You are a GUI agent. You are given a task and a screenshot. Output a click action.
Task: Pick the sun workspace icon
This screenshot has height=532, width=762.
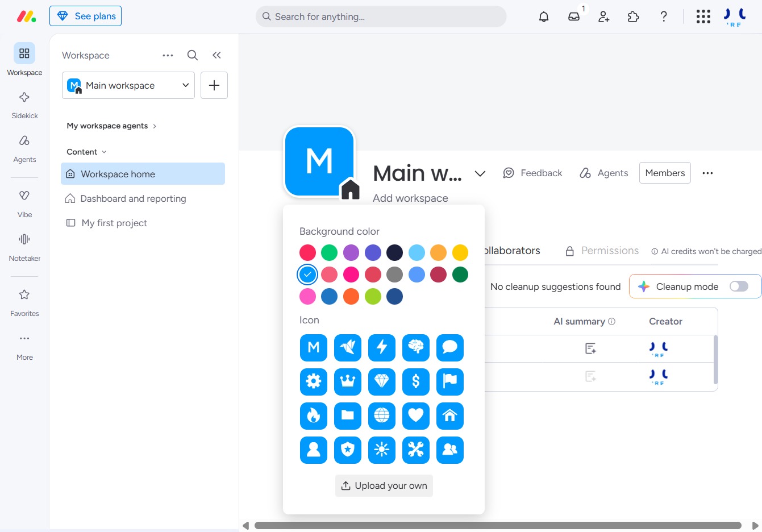click(382, 450)
